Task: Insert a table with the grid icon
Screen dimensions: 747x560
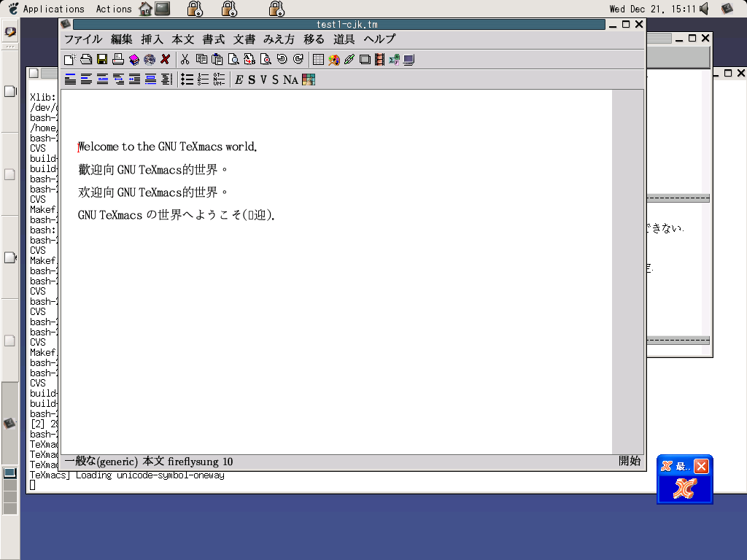Action: [318, 60]
